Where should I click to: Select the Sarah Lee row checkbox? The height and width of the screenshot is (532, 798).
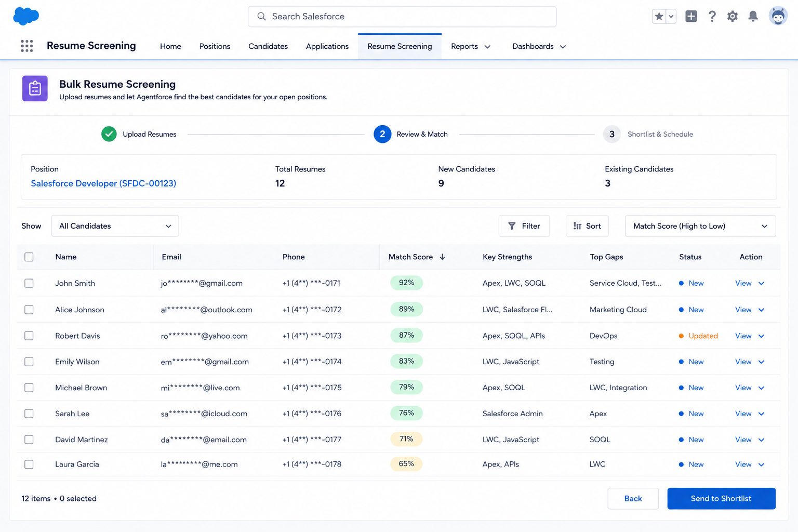[29, 414]
